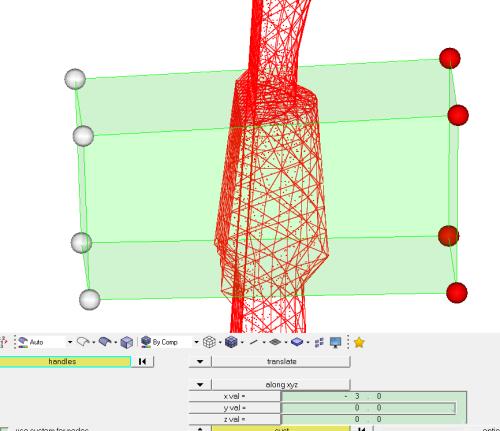The height and width of the screenshot is (431, 500).
Task: Click the y val input field
Action: click(368, 408)
